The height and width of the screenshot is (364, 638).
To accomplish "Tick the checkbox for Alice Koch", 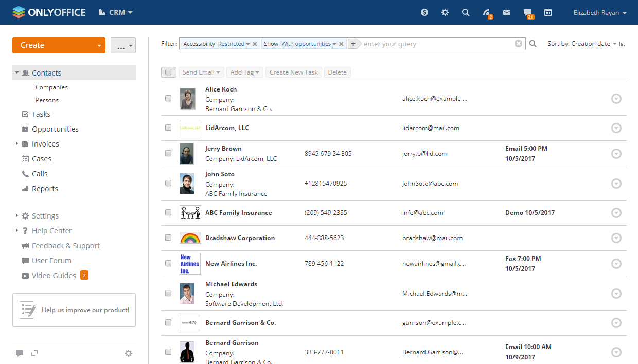I will pyautogui.click(x=168, y=98).
